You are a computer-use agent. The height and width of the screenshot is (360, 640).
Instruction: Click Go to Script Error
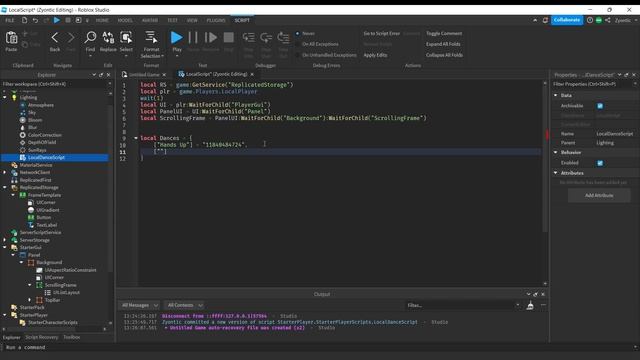[381, 33]
